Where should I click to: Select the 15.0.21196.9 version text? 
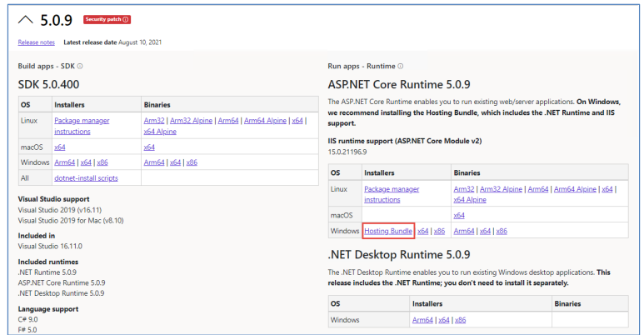pos(347,152)
